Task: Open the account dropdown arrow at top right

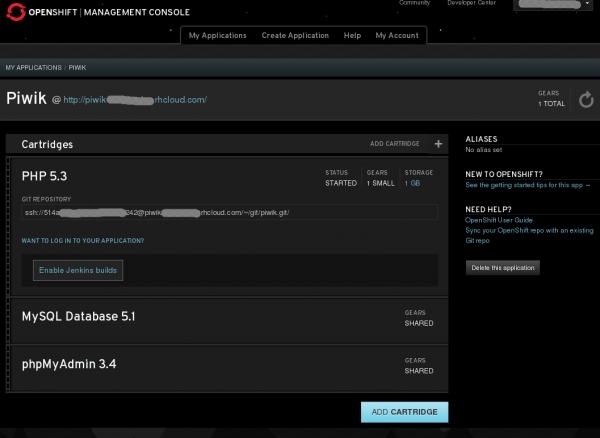Action: tap(587, 4)
